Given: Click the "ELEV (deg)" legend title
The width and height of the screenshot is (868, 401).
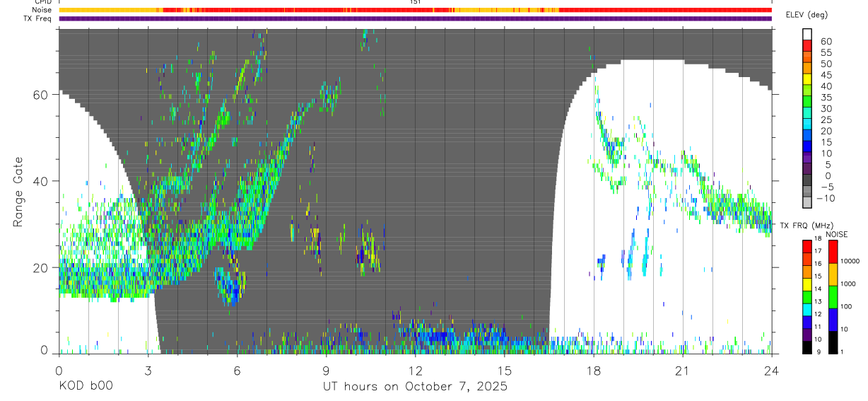Looking at the screenshot, I should click(x=805, y=15).
